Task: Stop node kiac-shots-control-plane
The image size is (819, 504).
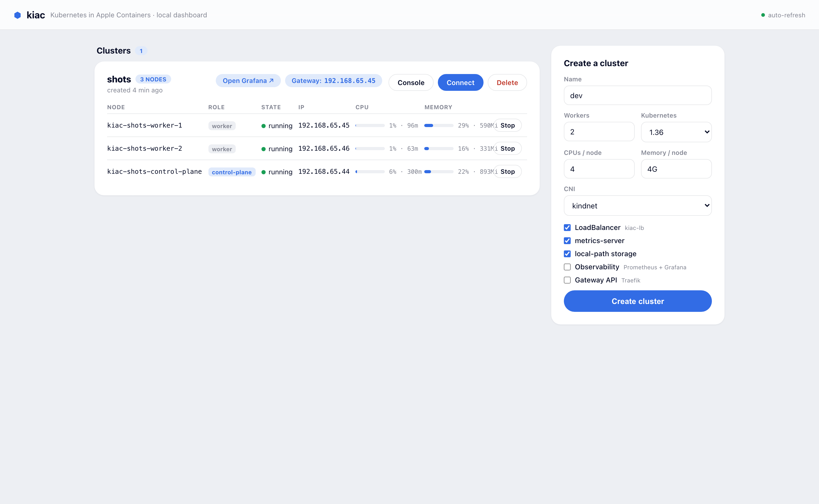Action: tap(507, 171)
